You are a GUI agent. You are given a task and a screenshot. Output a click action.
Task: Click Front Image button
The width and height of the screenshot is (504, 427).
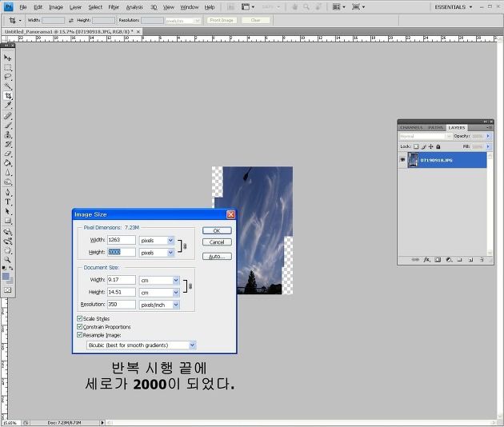pyautogui.click(x=222, y=20)
